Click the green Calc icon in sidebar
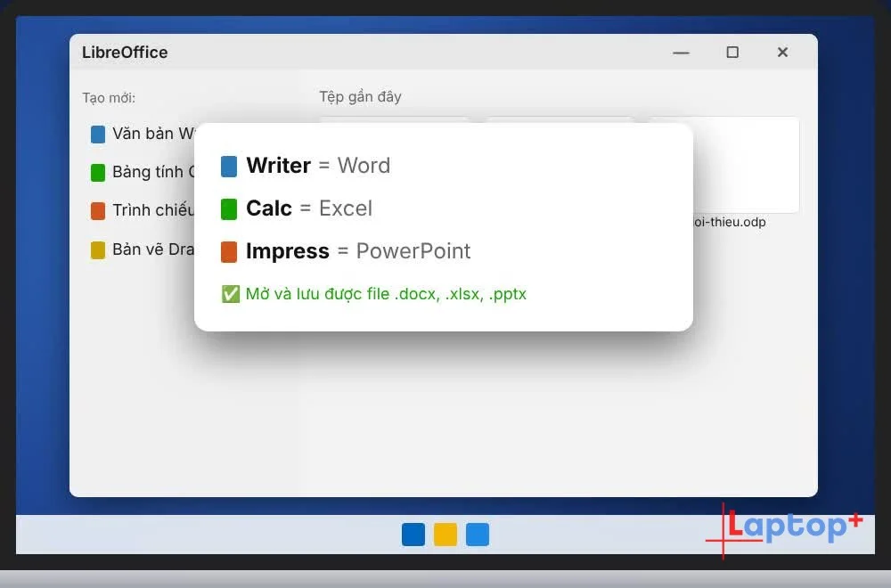The height and width of the screenshot is (588, 891). coord(98,173)
